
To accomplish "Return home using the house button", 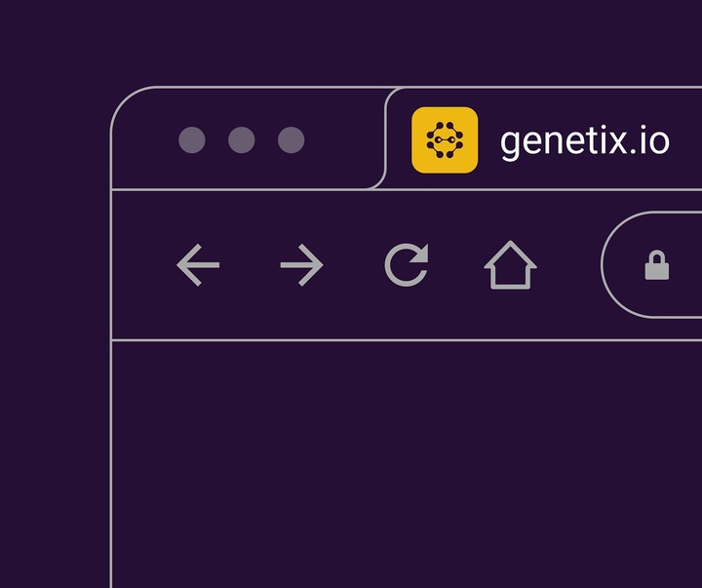I will tap(510, 265).
